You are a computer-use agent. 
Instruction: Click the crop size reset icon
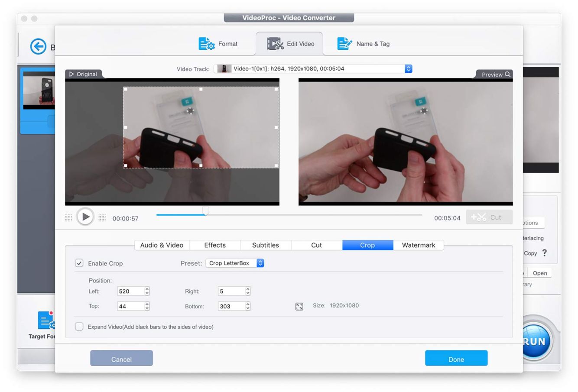point(299,307)
